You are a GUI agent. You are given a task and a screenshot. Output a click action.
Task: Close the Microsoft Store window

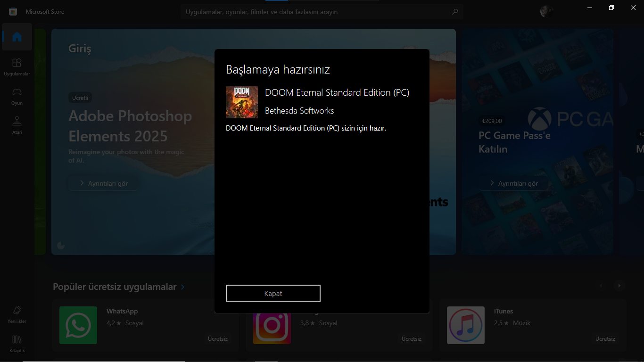(633, 8)
